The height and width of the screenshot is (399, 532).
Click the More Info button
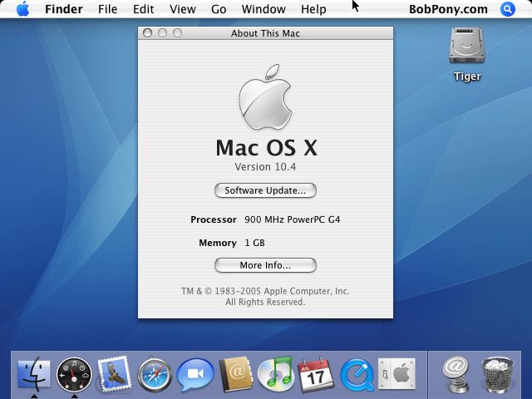coord(265,265)
